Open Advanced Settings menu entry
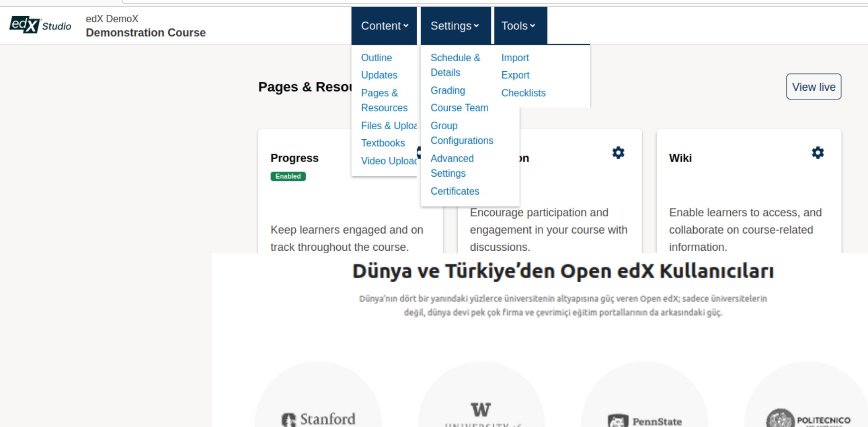868x427 pixels. 452,166
